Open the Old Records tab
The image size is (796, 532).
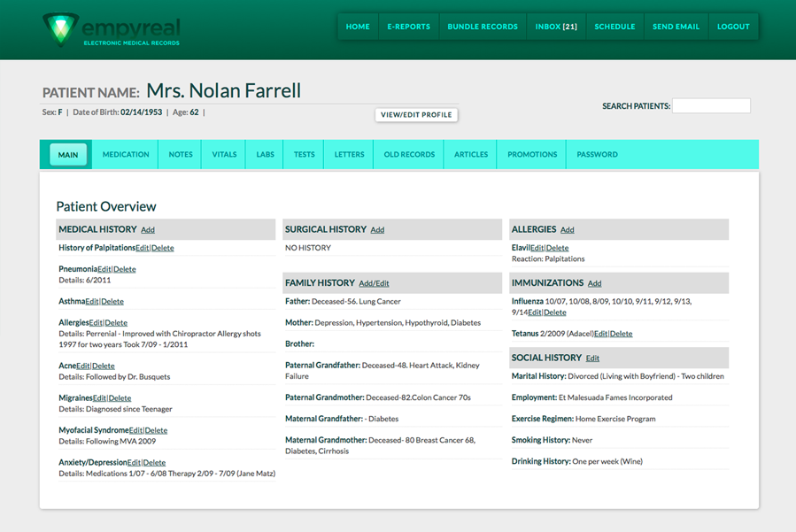click(x=409, y=154)
